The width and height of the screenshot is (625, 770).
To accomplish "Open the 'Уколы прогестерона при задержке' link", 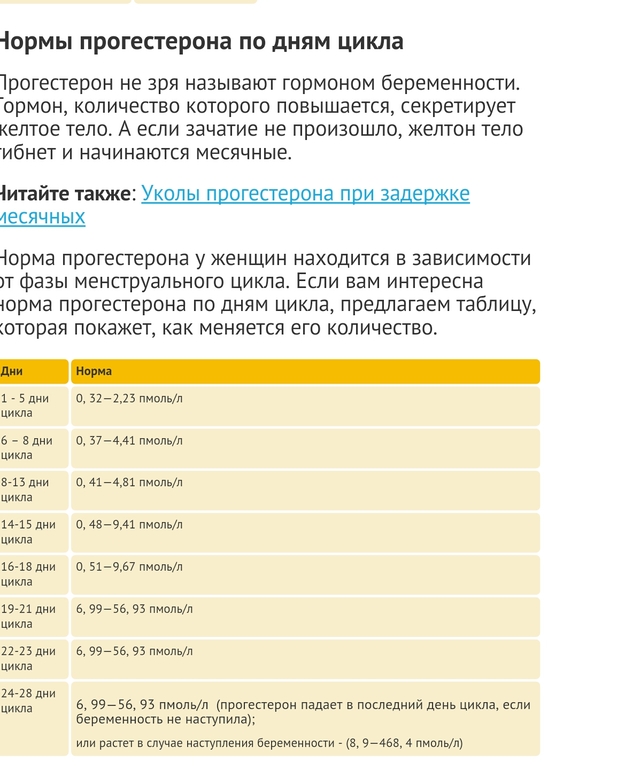I will [x=305, y=193].
